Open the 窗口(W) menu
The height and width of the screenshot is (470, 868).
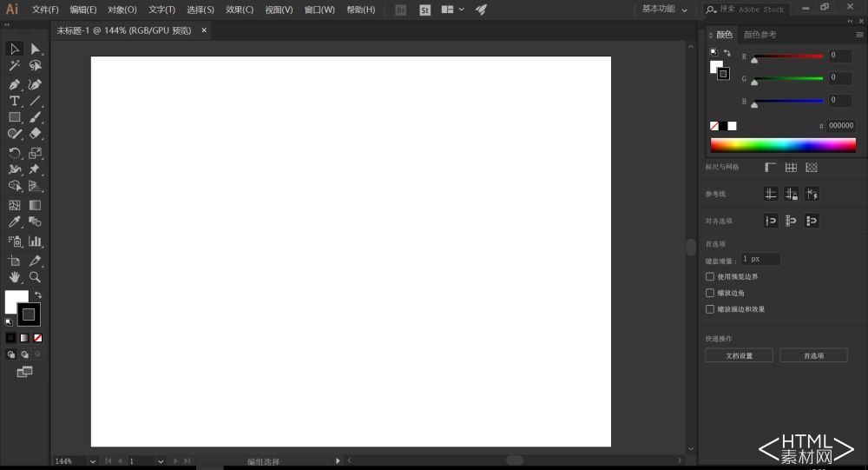coord(319,10)
